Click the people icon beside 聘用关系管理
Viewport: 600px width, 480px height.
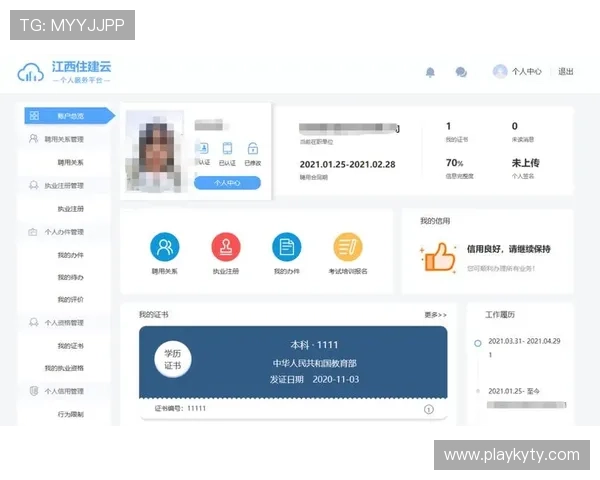tap(34, 139)
